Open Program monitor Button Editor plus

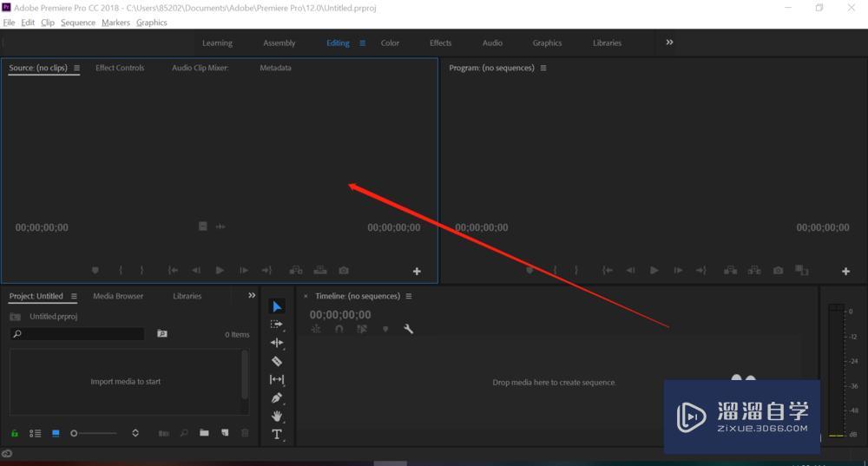coord(845,272)
